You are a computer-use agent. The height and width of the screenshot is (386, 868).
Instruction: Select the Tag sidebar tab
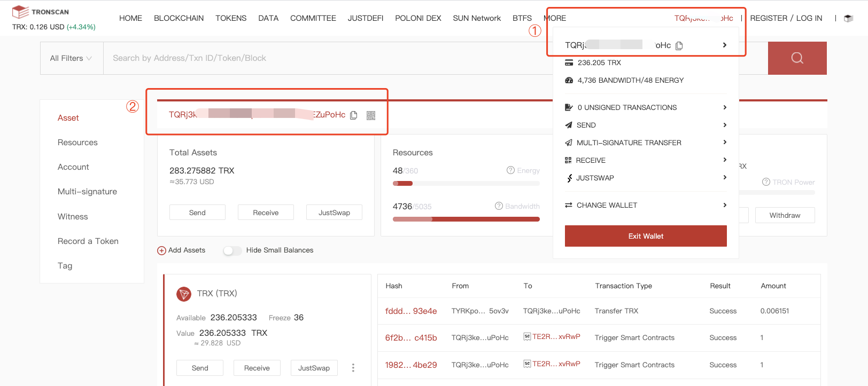65,266
